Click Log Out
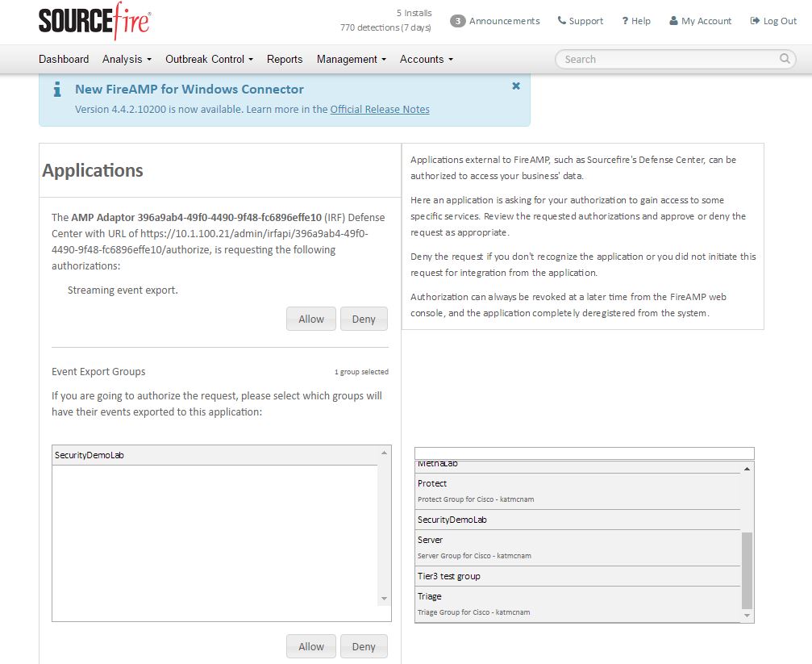This screenshot has height=664, width=812. [x=773, y=21]
